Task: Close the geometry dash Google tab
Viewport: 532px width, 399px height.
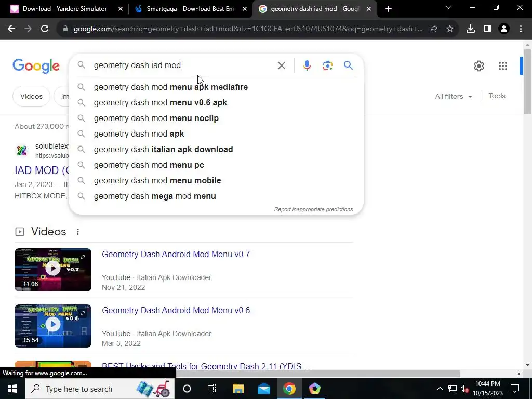Action: (x=369, y=9)
